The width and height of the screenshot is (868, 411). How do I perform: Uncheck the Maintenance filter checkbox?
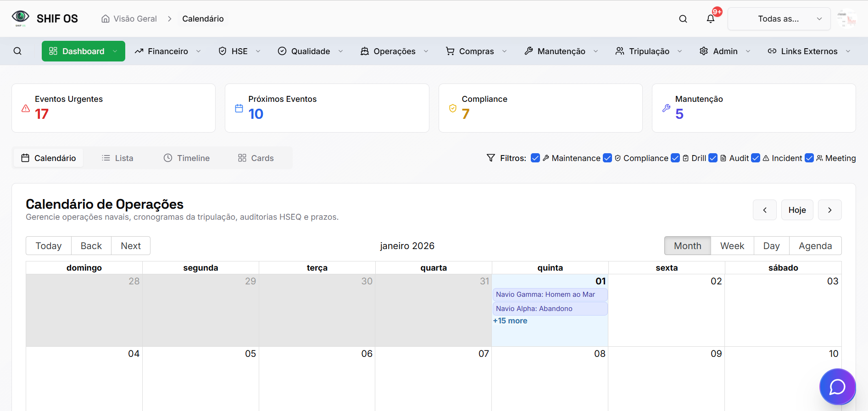[x=535, y=158]
